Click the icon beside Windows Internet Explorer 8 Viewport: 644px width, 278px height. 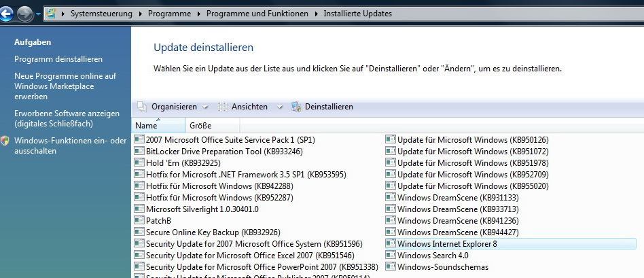pos(391,243)
